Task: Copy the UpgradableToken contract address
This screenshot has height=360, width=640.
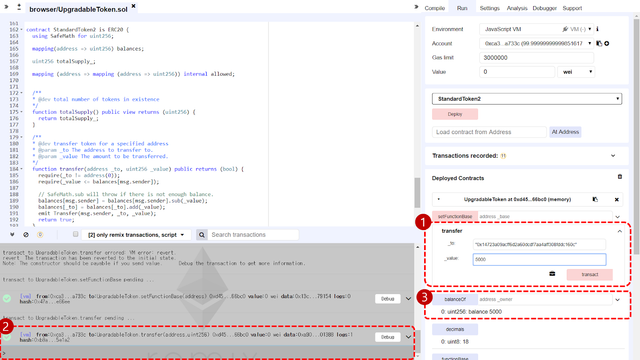Action: [595, 200]
